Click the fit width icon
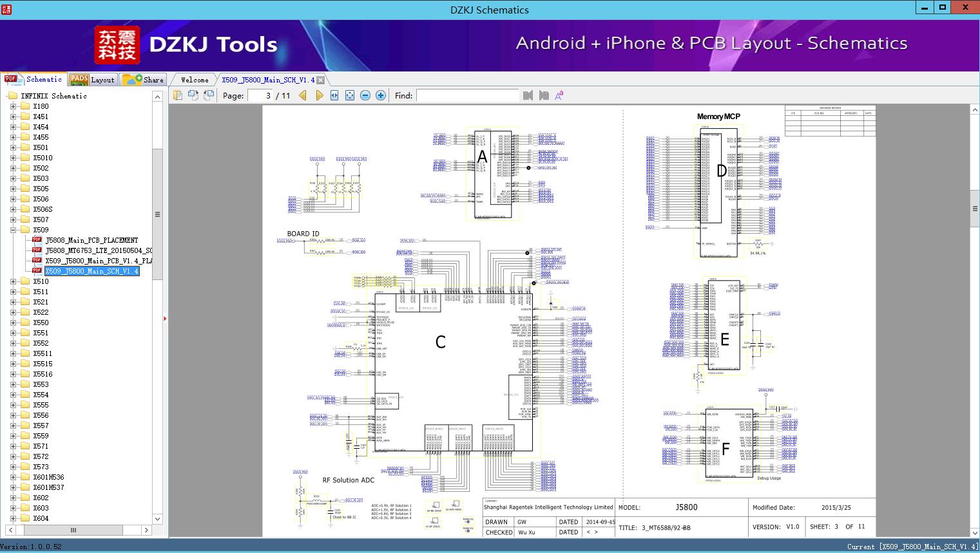 (334, 95)
